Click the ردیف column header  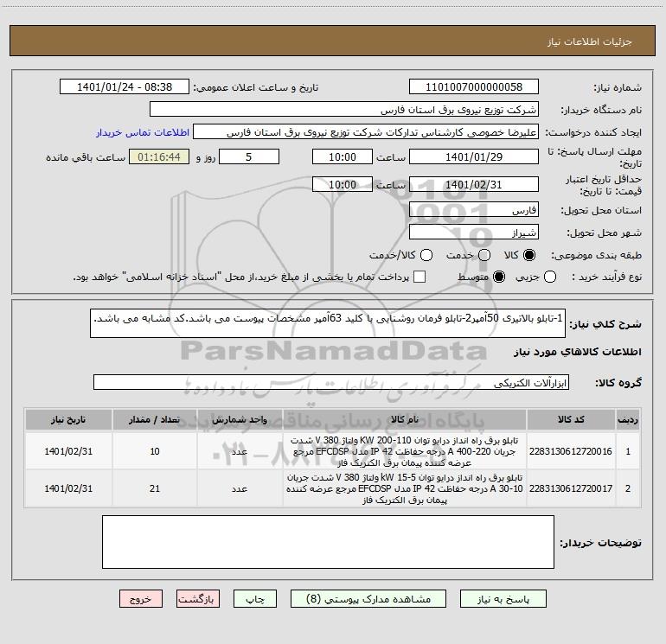628,419
